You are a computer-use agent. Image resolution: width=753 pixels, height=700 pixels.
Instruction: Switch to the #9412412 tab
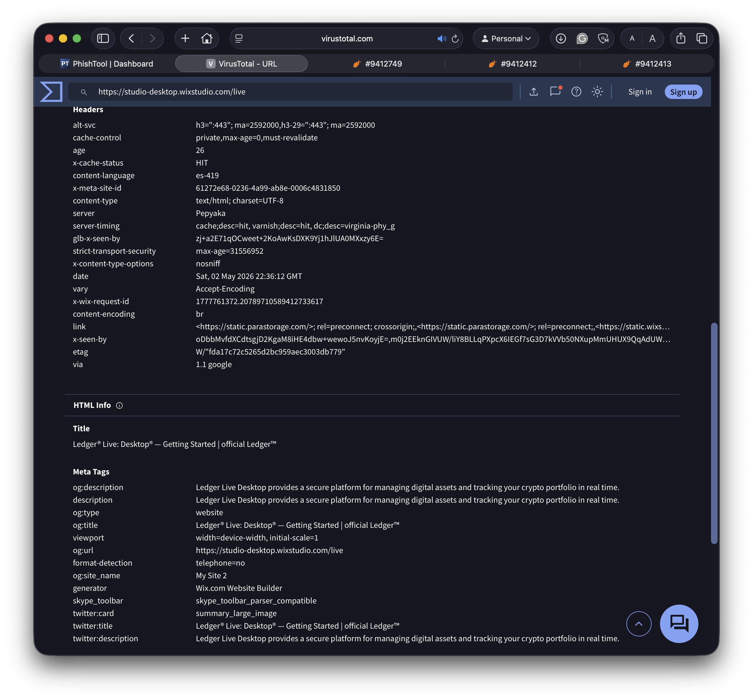click(x=512, y=64)
